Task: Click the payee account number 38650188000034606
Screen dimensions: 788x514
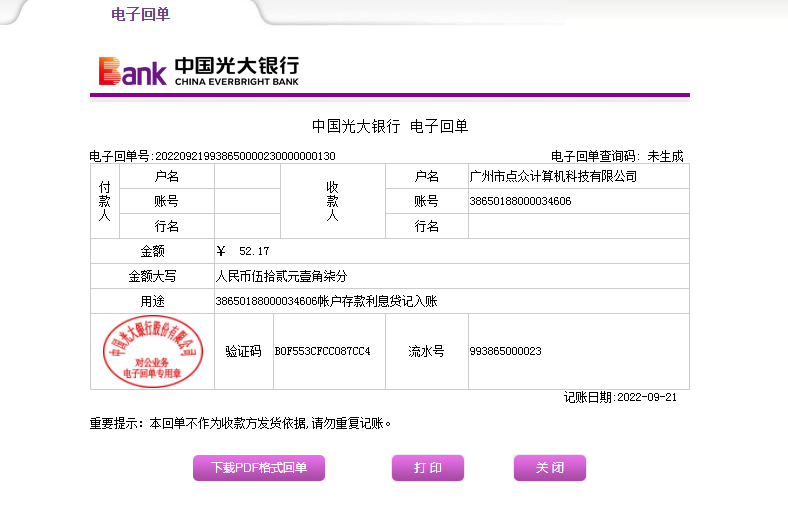Action: pos(520,201)
